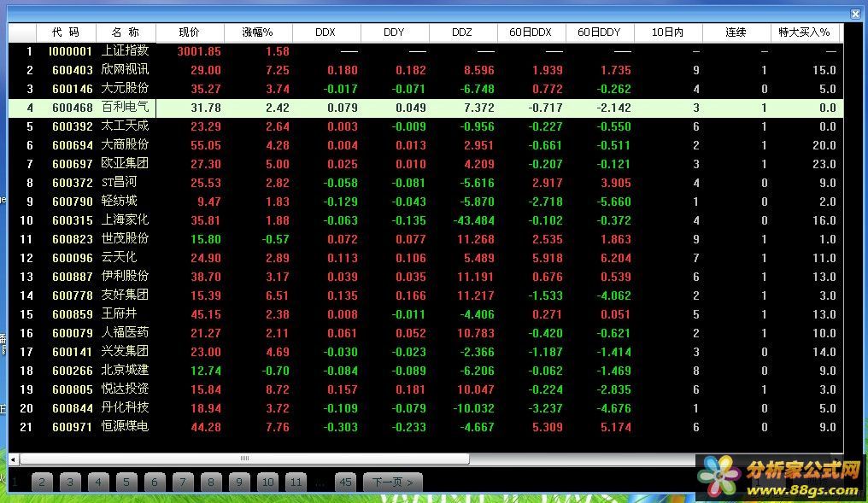Sort by the 60日DDY column header

600,32
